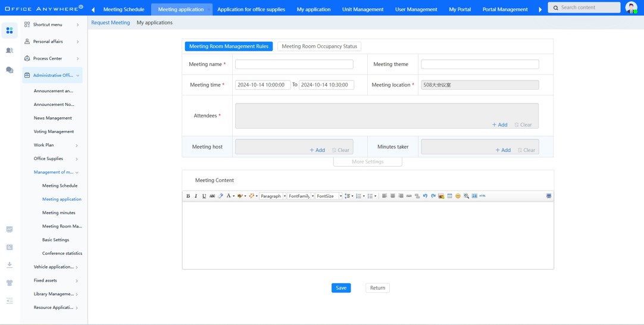The width and height of the screenshot is (644, 325).
Task: Open Meeting minutes in the sidebar
Action: point(59,212)
